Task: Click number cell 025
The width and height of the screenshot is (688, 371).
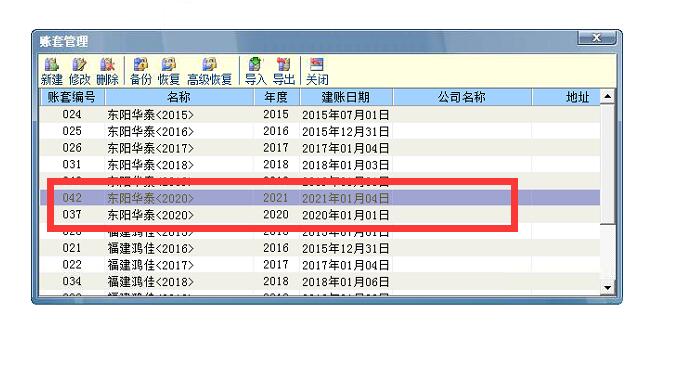Action: pyautogui.click(x=72, y=131)
